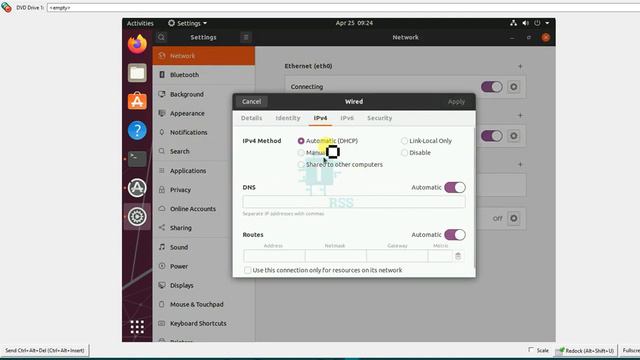
Task: Click the network status icon in top bar
Action: click(x=513, y=23)
